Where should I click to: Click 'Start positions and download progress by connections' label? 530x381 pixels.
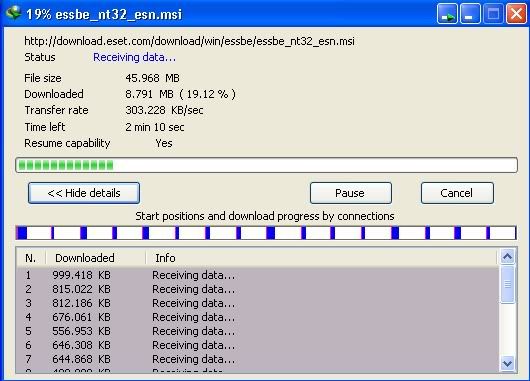(265, 216)
